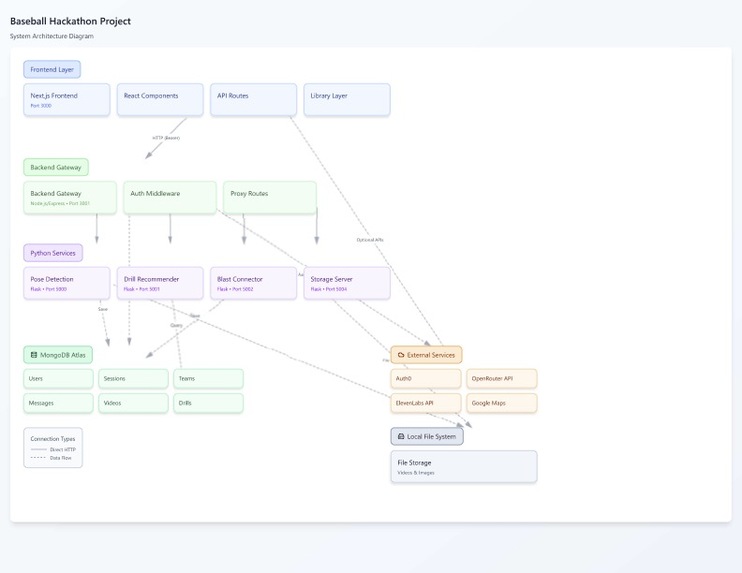Select the Pose Detection service box
The height and width of the screenshot is (573, 742).
[x=67, y=283]
